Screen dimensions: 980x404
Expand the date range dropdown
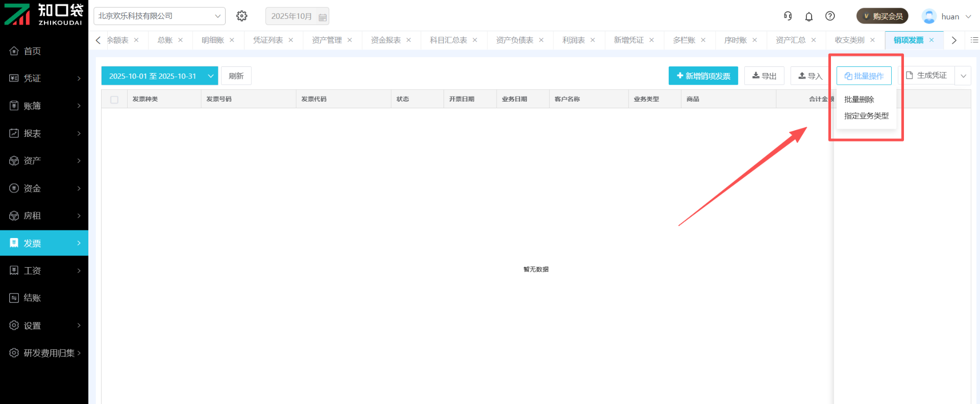pos(210,76)
